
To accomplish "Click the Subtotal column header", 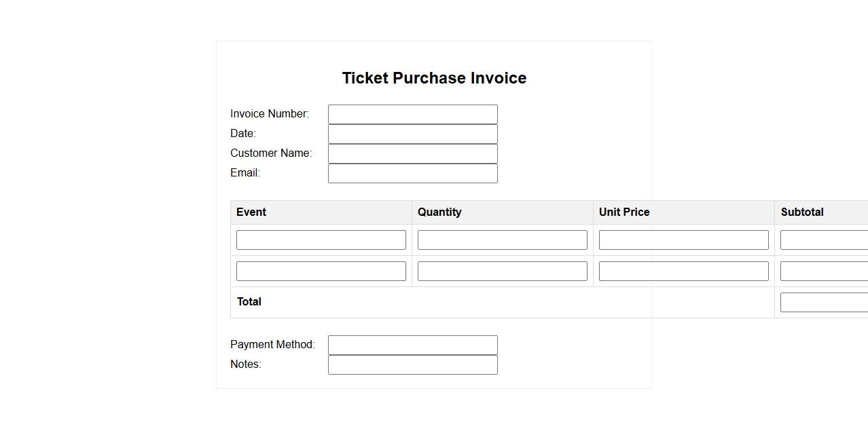I will pos(802,212).
